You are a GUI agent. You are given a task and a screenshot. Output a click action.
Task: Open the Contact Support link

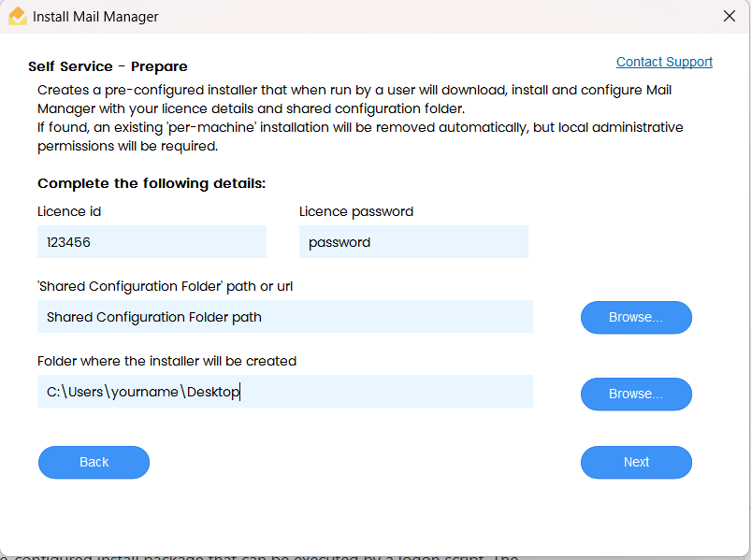(x=664, y=62)
